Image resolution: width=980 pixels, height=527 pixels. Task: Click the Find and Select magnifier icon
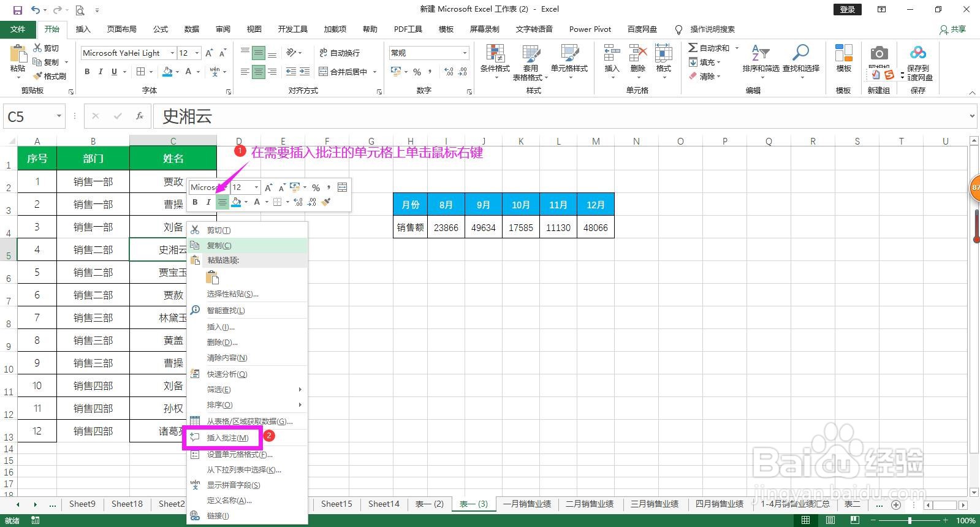(800, 53)
